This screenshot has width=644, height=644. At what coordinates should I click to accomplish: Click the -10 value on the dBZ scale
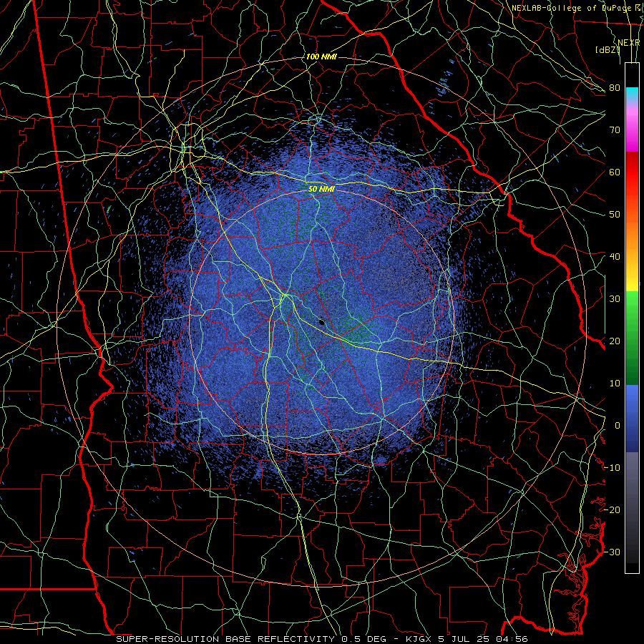pyautogui.click(x=613, y=468)
